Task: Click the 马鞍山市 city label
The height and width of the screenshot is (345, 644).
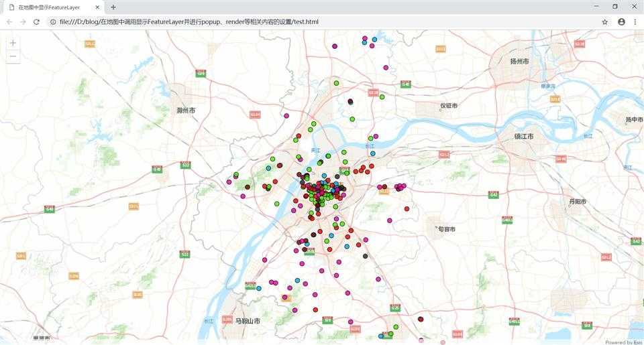Action: click(x=248, y=321)
